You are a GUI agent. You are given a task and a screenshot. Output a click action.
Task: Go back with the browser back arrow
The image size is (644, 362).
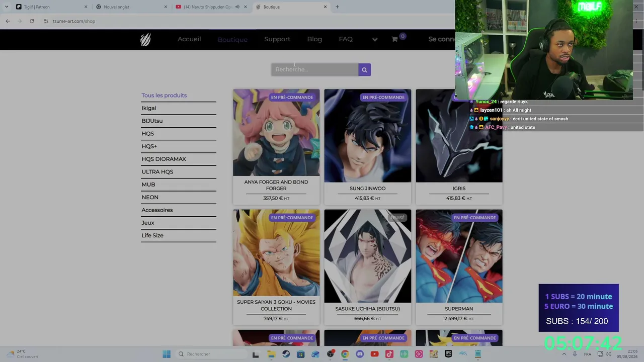click(x=8, y=21)
